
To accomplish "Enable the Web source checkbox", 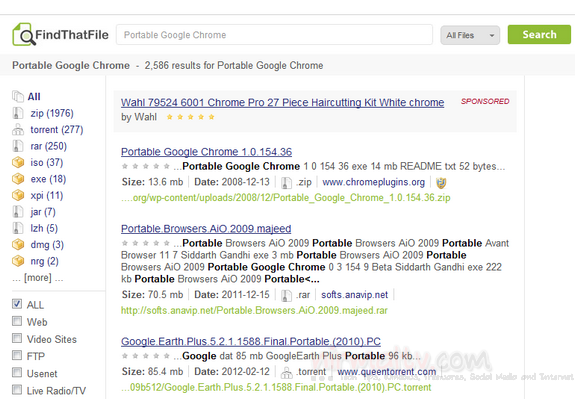I will [17, 321].
